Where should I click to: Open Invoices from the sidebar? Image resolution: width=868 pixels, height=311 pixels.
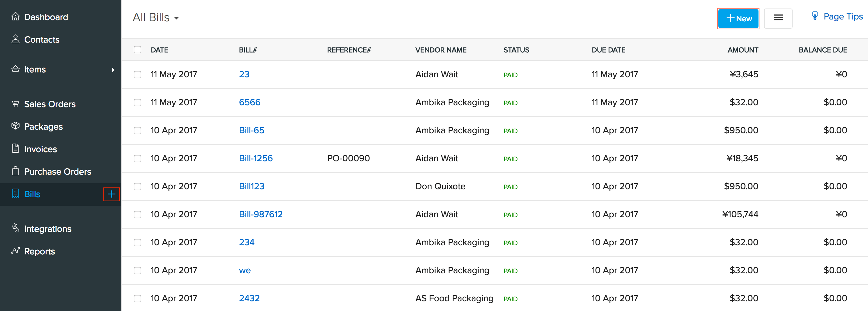[40, 149]
